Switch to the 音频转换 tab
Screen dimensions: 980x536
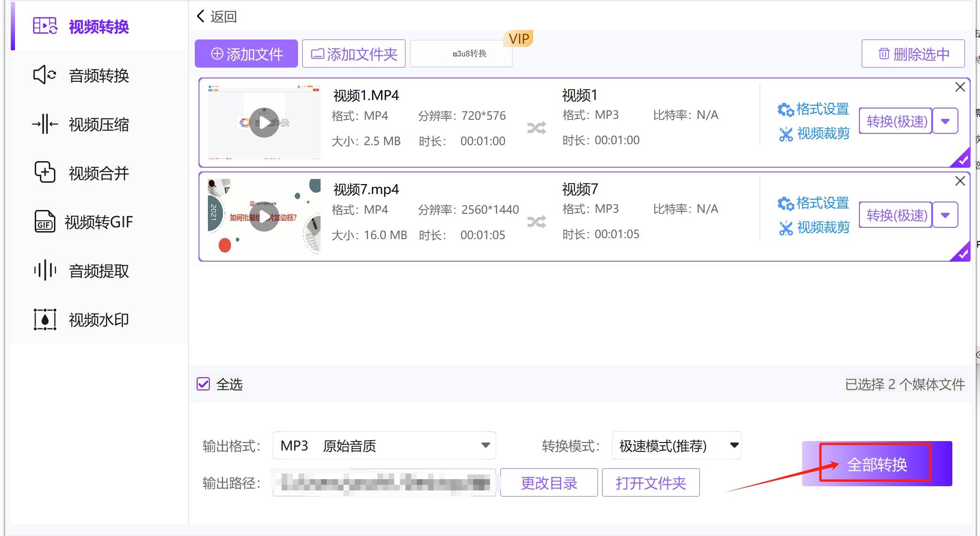point(98,76)
